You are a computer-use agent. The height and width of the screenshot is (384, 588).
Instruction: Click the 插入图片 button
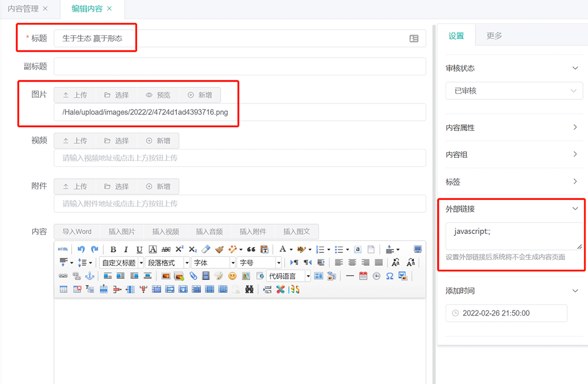click(x=122, y=232)
